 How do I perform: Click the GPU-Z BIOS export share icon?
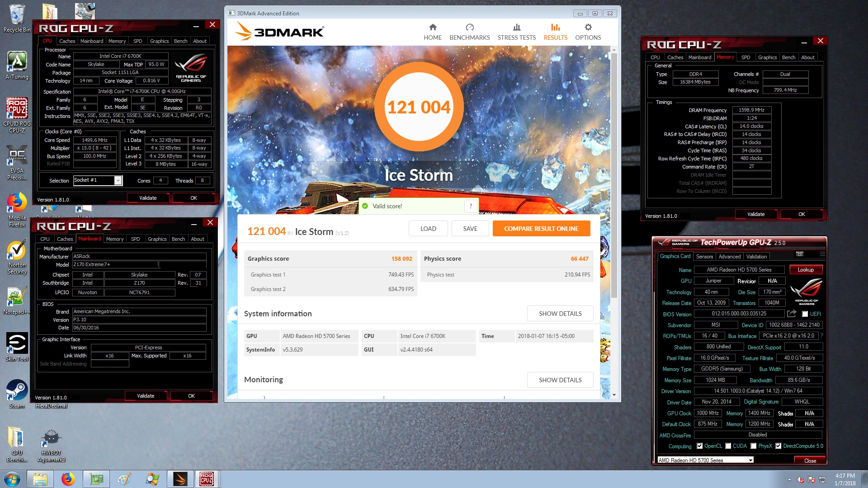(792, 314)
